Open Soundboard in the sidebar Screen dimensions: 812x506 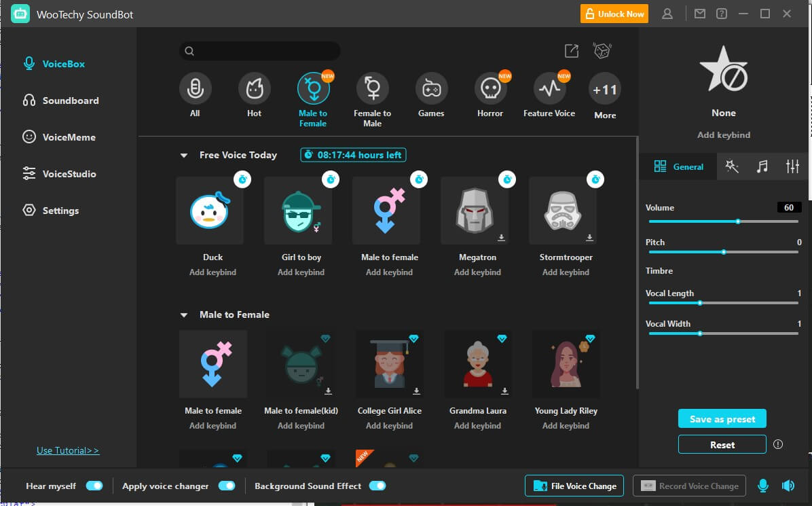tap(70, 101)
